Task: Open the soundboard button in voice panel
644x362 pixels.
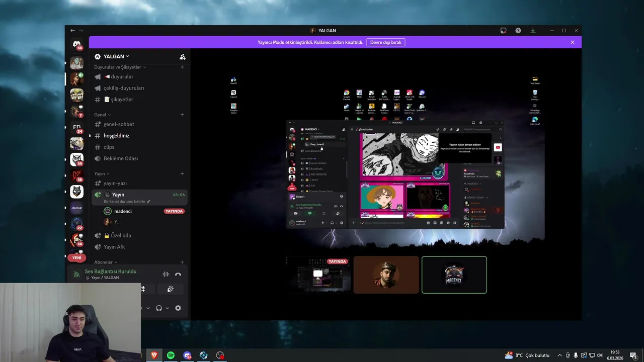Action: [x=171, y=289]
